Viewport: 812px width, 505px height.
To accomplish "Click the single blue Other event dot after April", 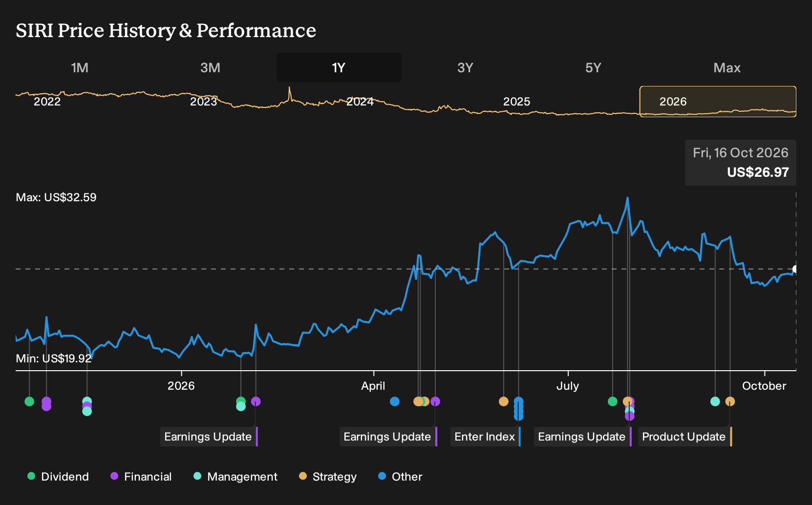I will (395, 401).
